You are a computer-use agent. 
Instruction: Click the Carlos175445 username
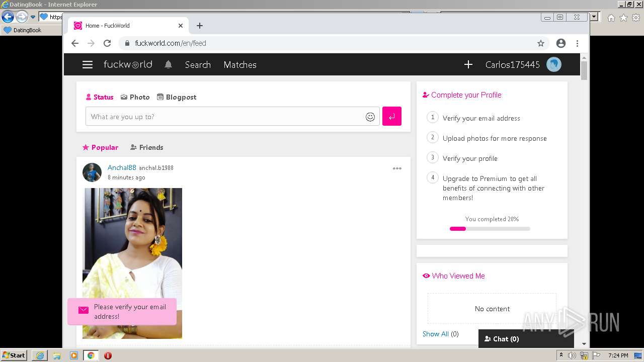[x=512, y=64]
